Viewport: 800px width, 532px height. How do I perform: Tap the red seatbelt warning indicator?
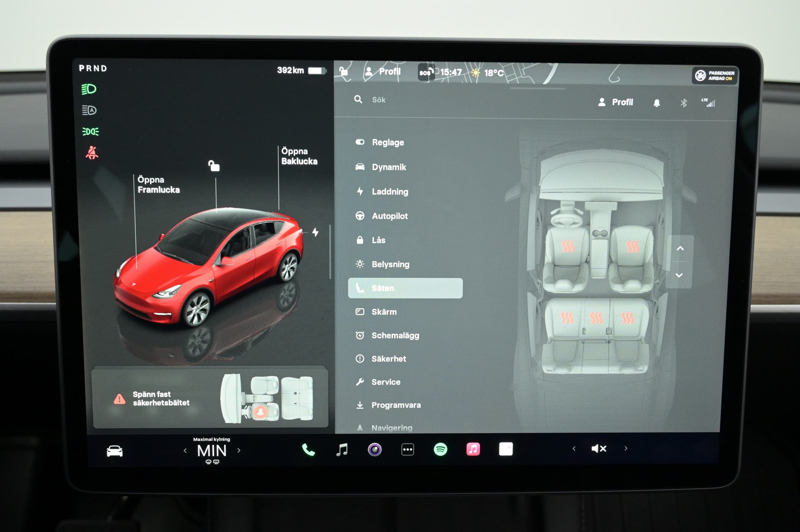click(92, 153)
